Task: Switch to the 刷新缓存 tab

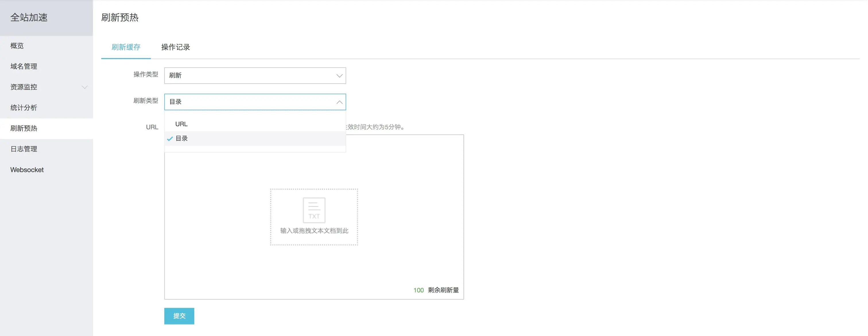Action: pos(126,47)
